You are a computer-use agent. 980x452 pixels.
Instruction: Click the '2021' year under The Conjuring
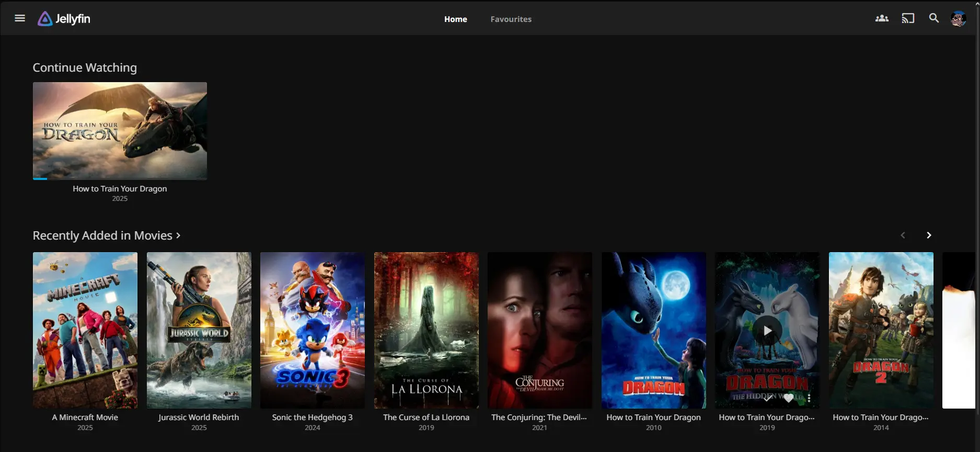[x=539, y=428]
